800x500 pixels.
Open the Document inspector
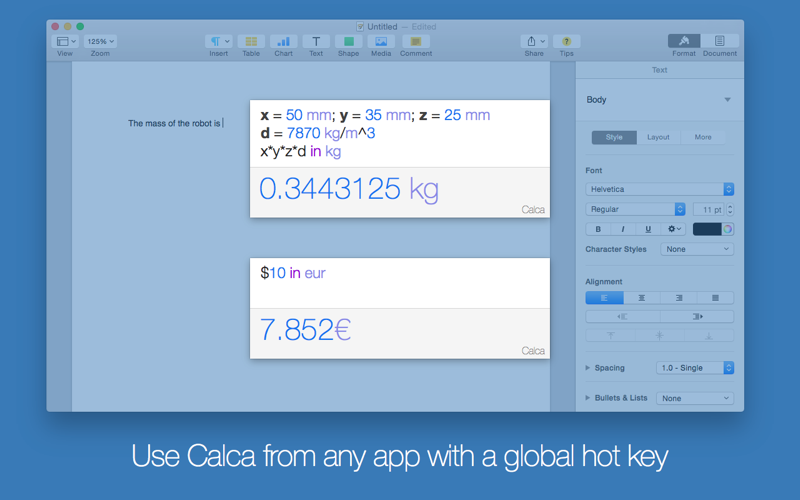tap(719, 41)
